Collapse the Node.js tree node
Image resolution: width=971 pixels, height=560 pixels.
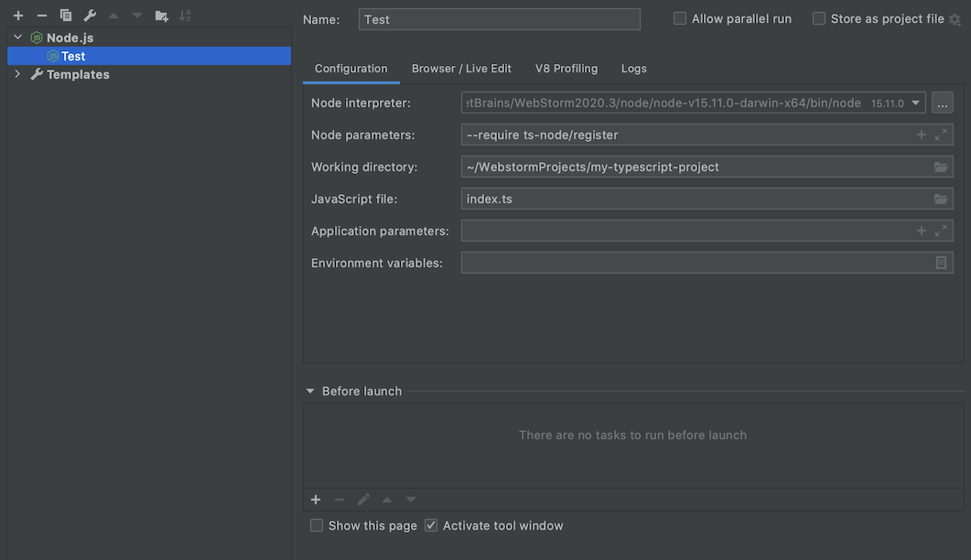(x=18, y=38)
